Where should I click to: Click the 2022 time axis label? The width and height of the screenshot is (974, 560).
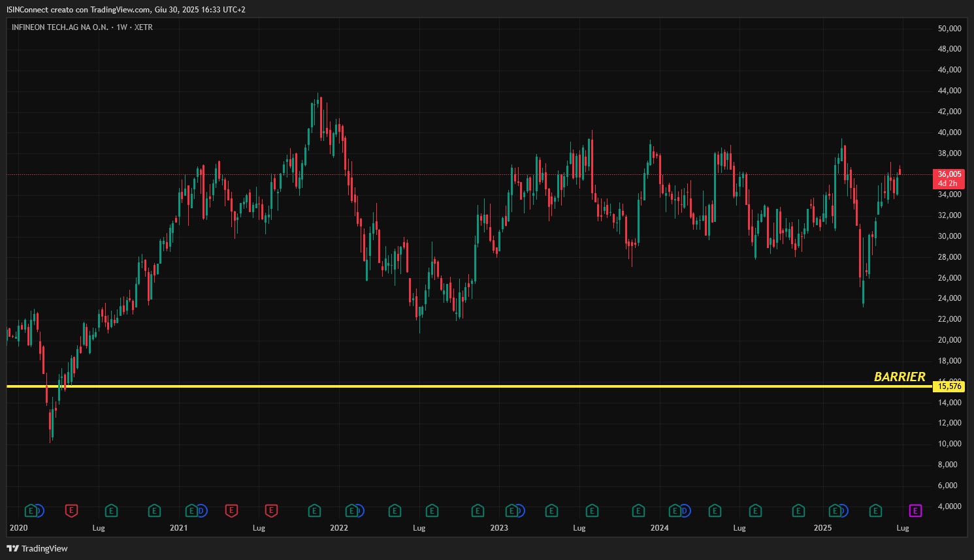(x=339, y=528)
